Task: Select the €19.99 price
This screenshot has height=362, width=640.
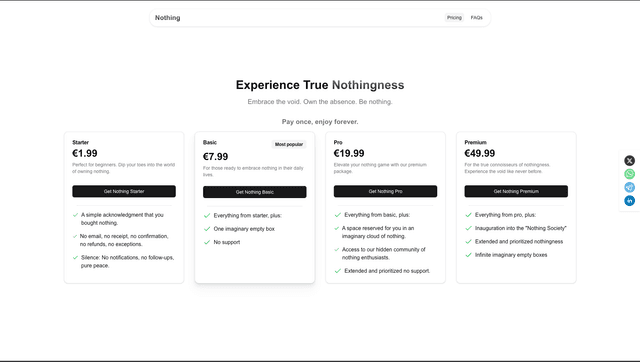Action: click(349, 153)
